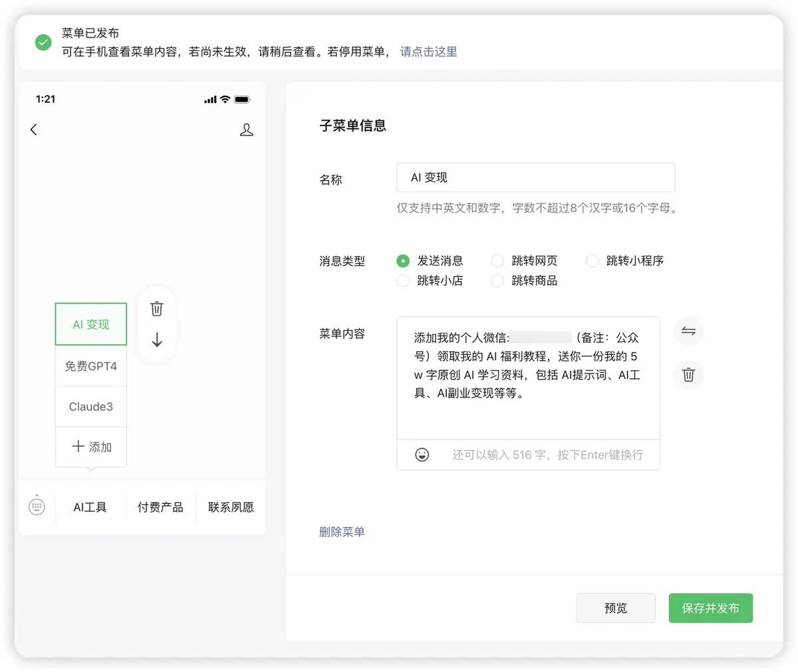
Task: Delete menu content with trash icon beside textbox
Action: (688, 374)
